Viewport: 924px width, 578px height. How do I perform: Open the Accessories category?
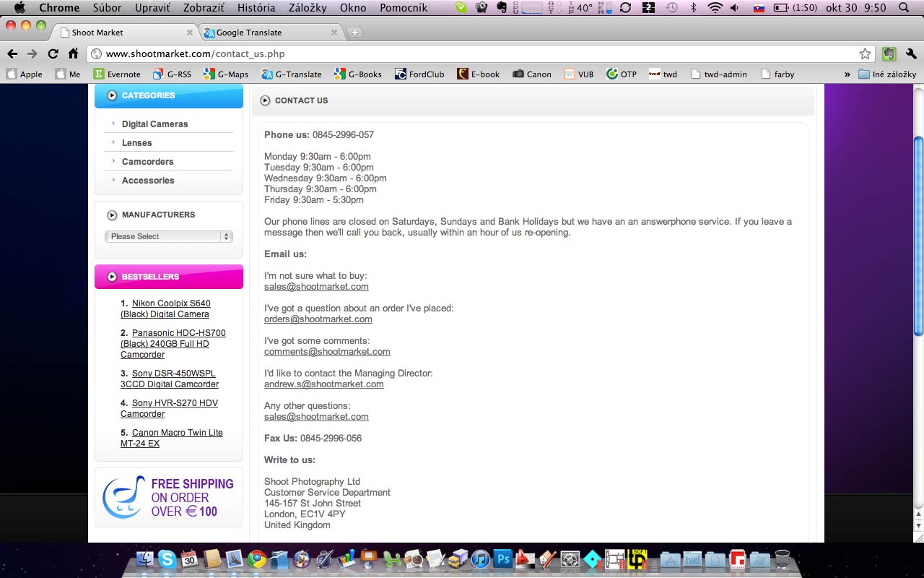tap(148, 181)
